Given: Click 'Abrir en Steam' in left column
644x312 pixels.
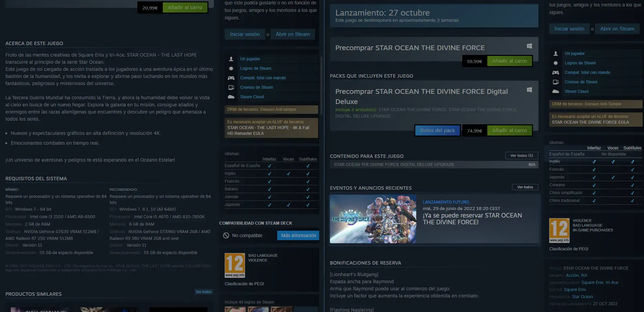Looking at the screenshot, I should [x=292, y=34].
